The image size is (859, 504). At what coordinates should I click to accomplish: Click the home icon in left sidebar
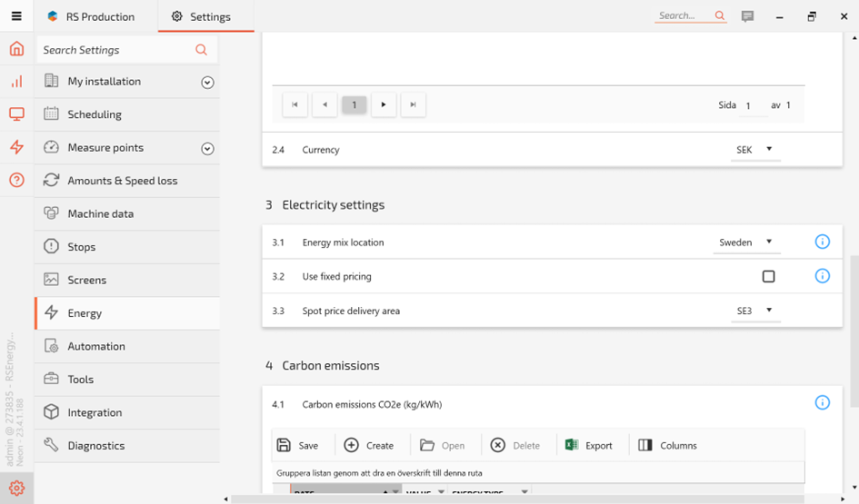pos(16,49)
